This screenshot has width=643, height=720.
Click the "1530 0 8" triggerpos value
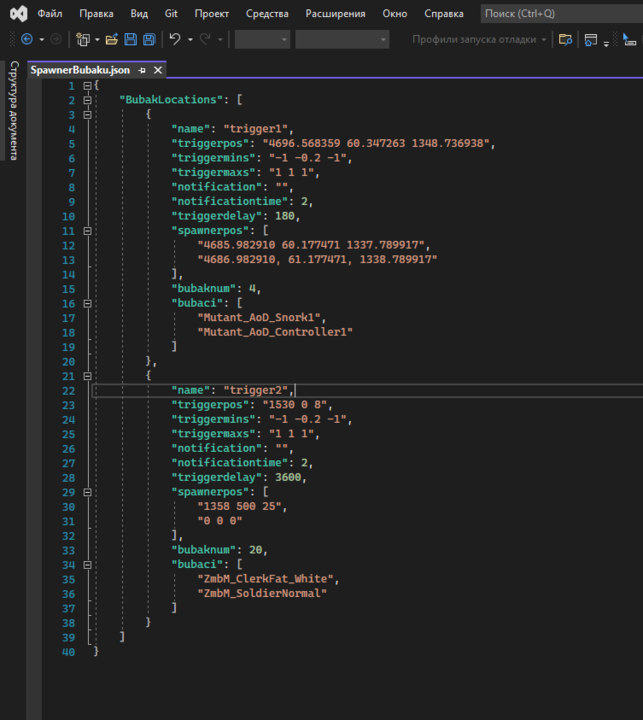(x=294, y=405)
